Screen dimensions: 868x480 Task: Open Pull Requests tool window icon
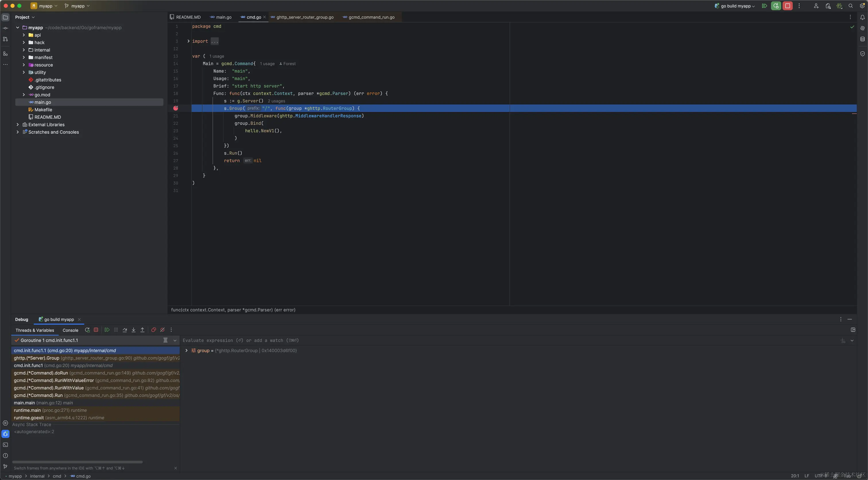(5, 39)
